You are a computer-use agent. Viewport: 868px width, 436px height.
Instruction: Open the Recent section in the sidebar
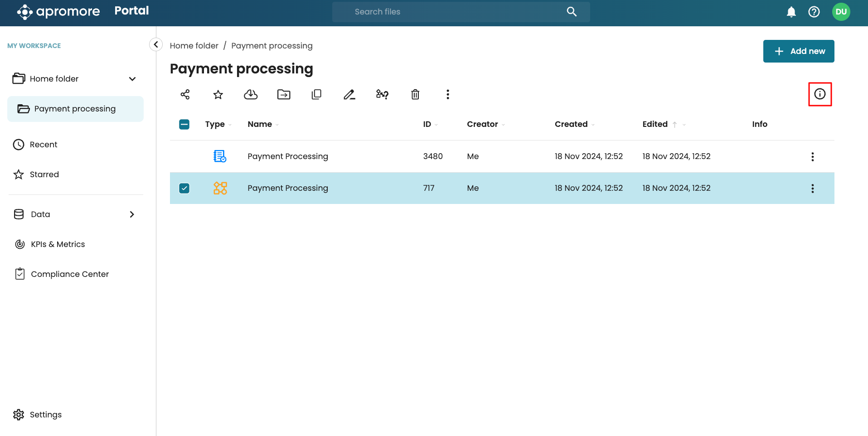[44, 145]
